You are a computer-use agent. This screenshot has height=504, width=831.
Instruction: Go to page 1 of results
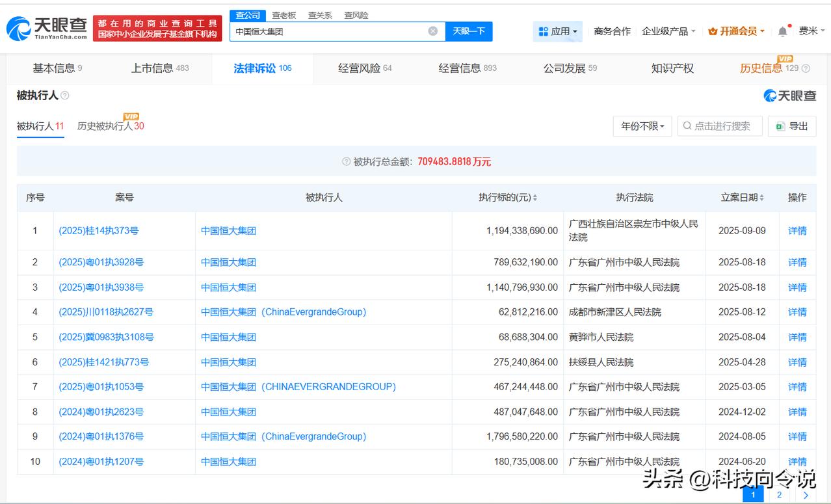coord(753,495)
